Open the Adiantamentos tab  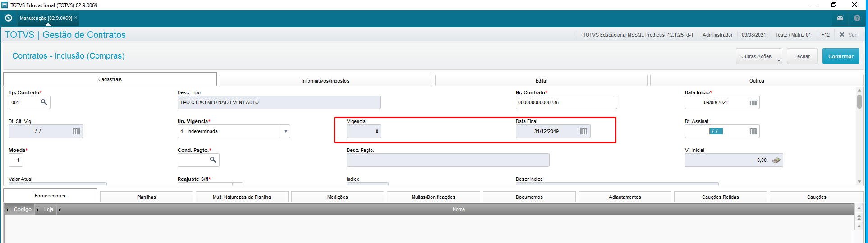tap(625, 197)
